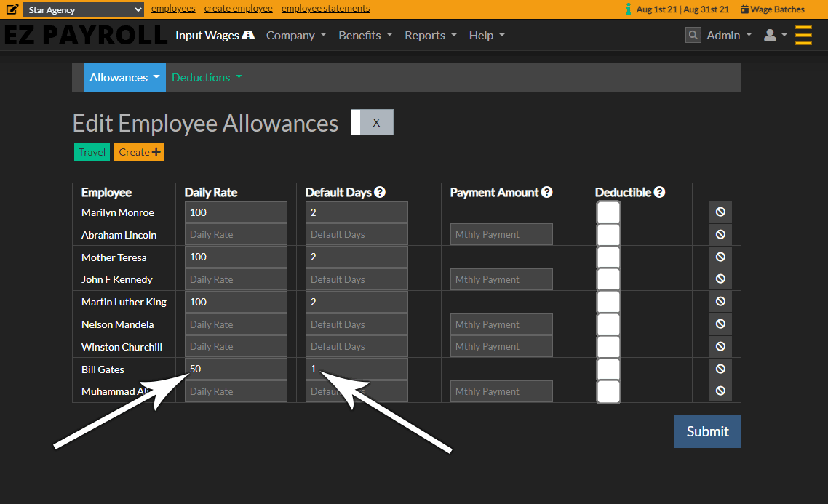Open the user profile person icon
Viewport: 828px width, 504px height.
(771, 34)
